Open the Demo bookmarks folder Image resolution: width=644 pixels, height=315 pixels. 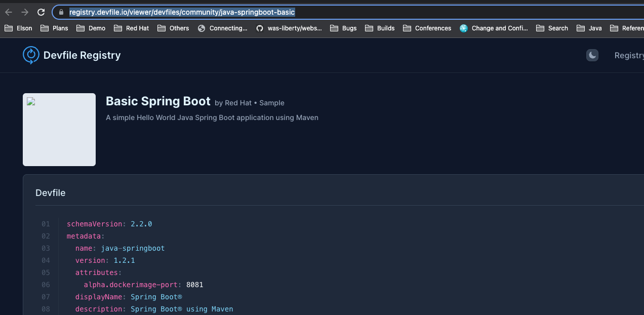[91, 28]
